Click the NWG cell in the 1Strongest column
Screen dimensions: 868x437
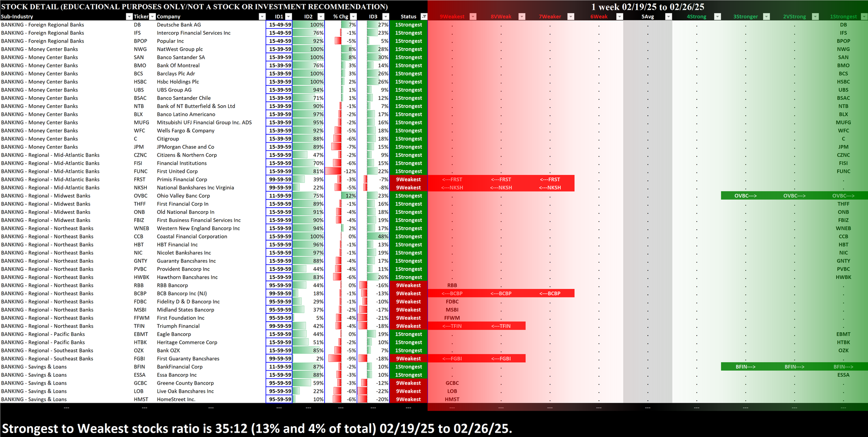coord(843,49)
